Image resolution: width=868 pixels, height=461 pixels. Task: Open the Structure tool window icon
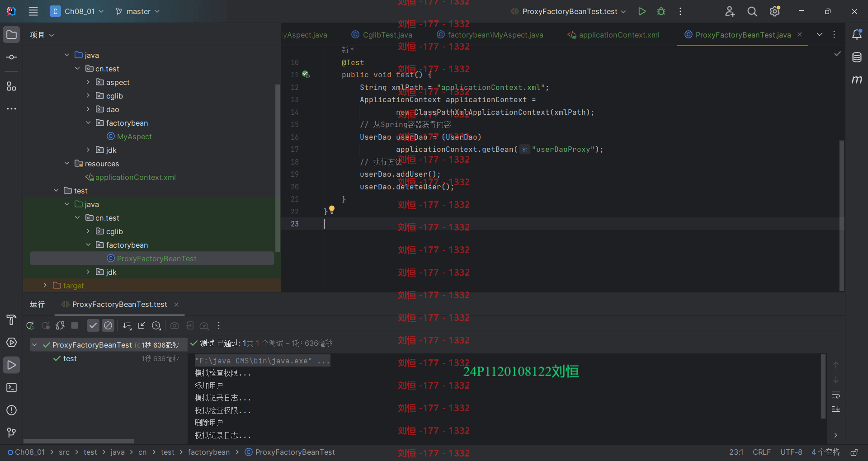(12, 86)
